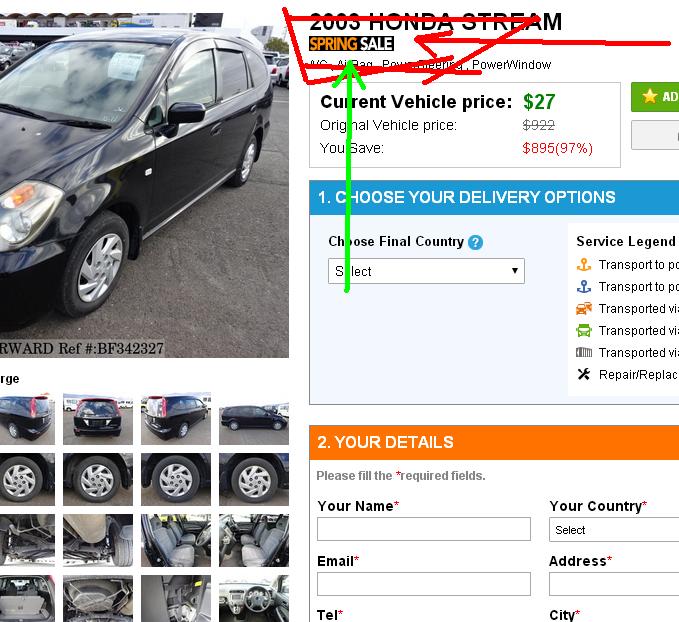Select the steering wheel dashboard thumbnail

254,599
